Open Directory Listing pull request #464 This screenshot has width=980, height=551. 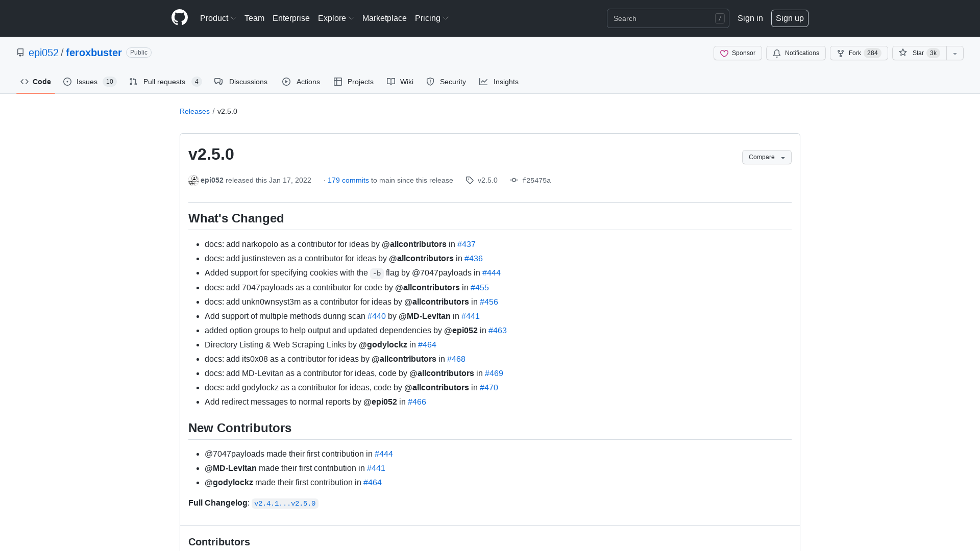(x=427, y=345)
